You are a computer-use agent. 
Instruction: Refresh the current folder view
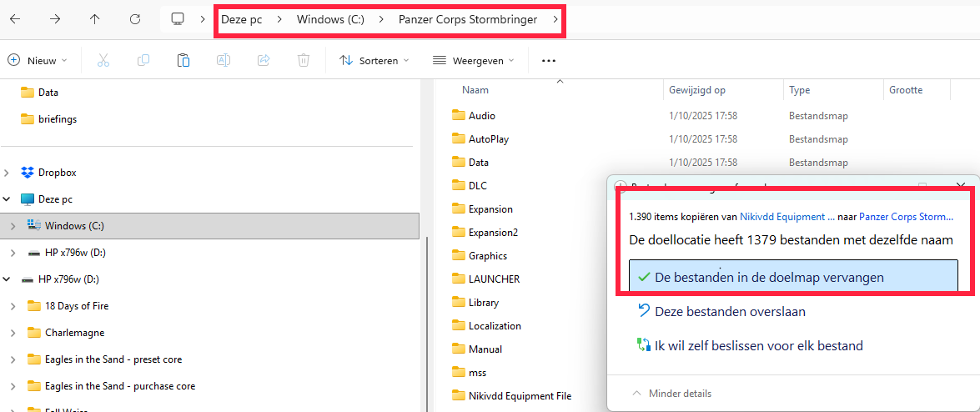tap(135, 18)
